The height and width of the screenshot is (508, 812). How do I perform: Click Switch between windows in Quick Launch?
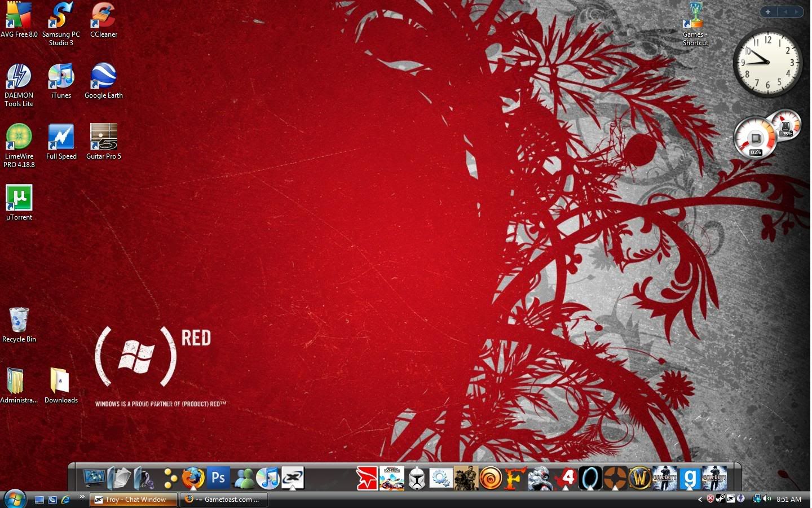52,500
